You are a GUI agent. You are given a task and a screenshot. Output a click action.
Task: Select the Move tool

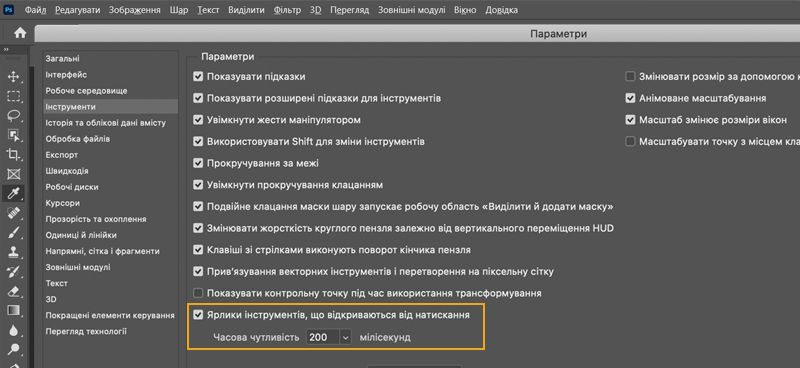click(x=13, y=77)
